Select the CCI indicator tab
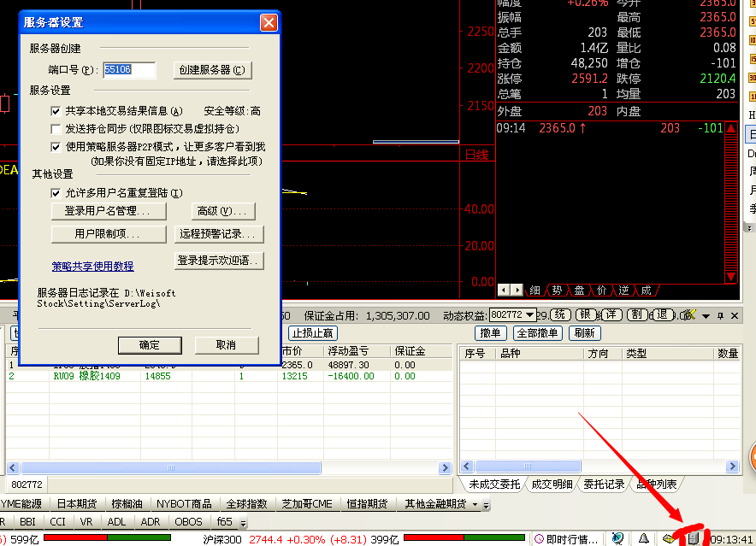The width and height of the screenshot is (756, 546). click(x=57, y=522)
